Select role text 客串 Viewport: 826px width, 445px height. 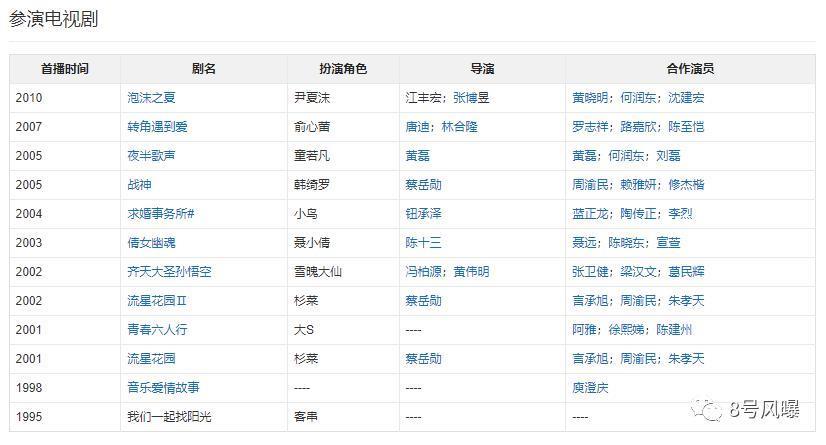306,417
